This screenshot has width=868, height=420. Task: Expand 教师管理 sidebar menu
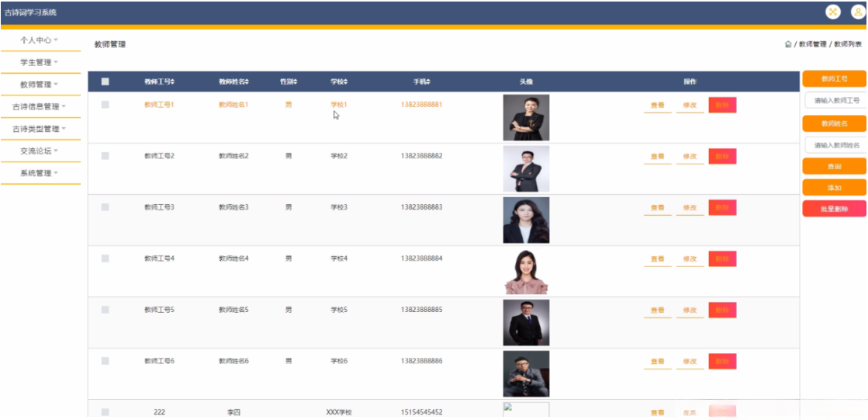tap(40, 84)
